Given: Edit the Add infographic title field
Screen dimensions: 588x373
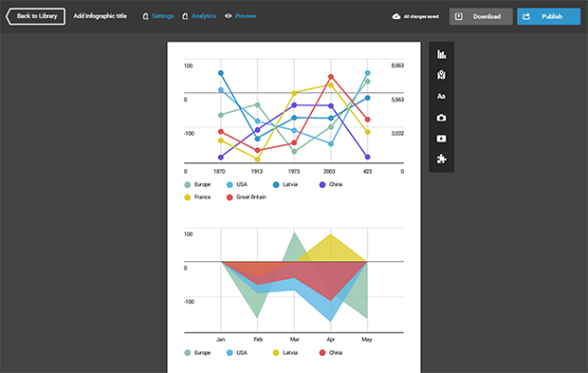Looking at the screenshot, I should pyautogui.click(x=100, y=16).
